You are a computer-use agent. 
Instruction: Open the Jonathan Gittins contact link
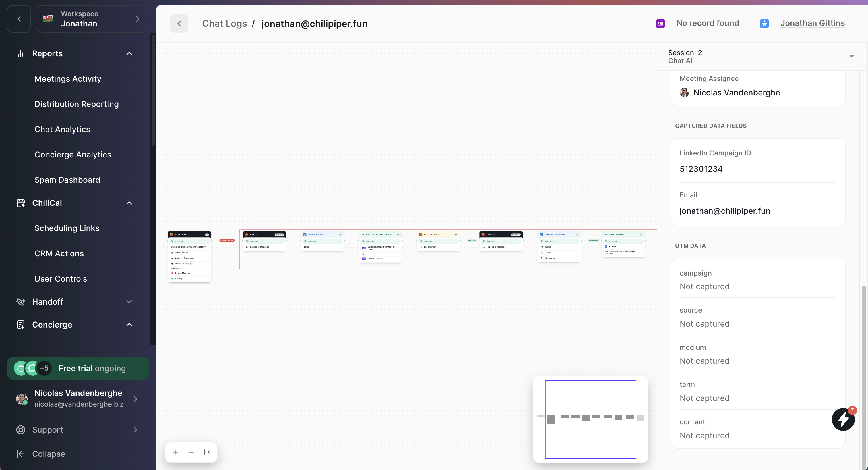coord(812,23)
